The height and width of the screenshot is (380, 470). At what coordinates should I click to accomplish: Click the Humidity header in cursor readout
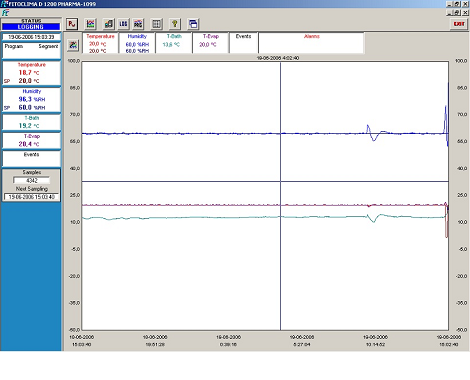137,36
